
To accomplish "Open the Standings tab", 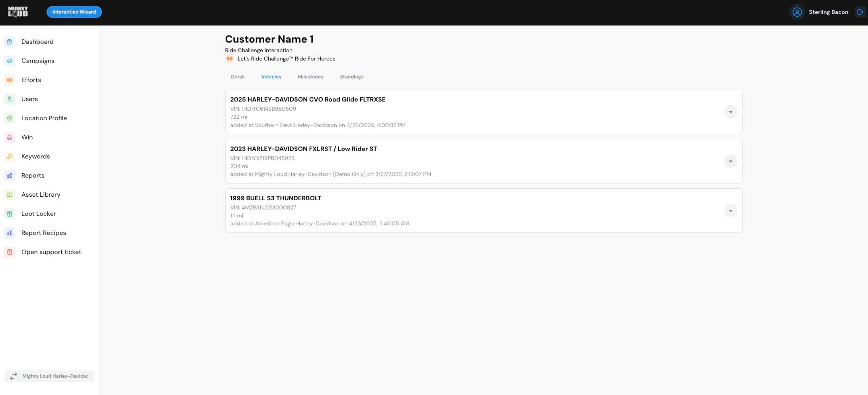I will (x=351, y=77).
